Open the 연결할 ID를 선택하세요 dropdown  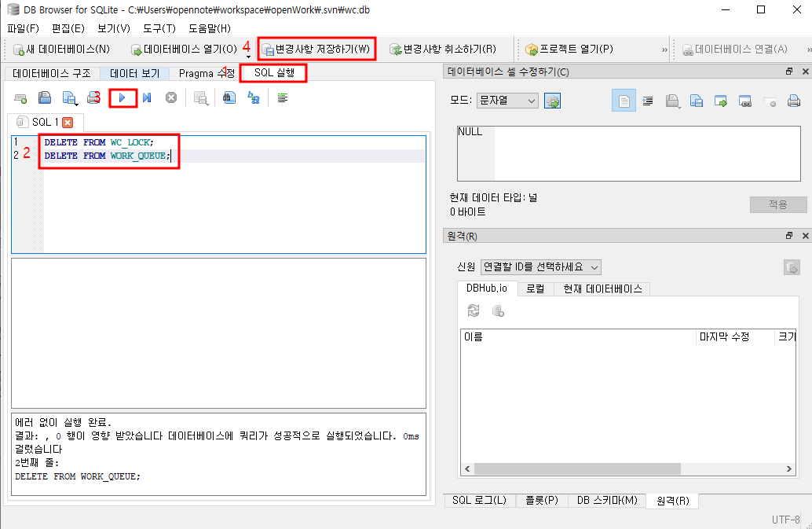tap(540, 267)
